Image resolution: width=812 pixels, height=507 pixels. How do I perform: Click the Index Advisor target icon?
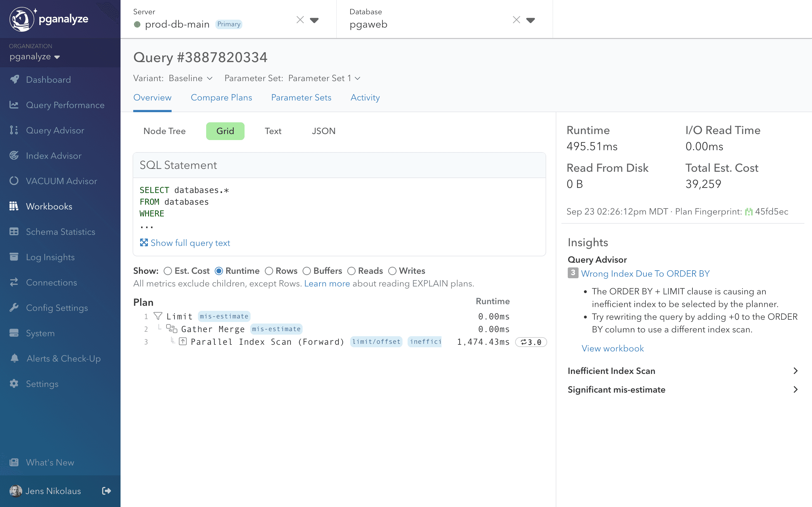(x=14, y=156)
